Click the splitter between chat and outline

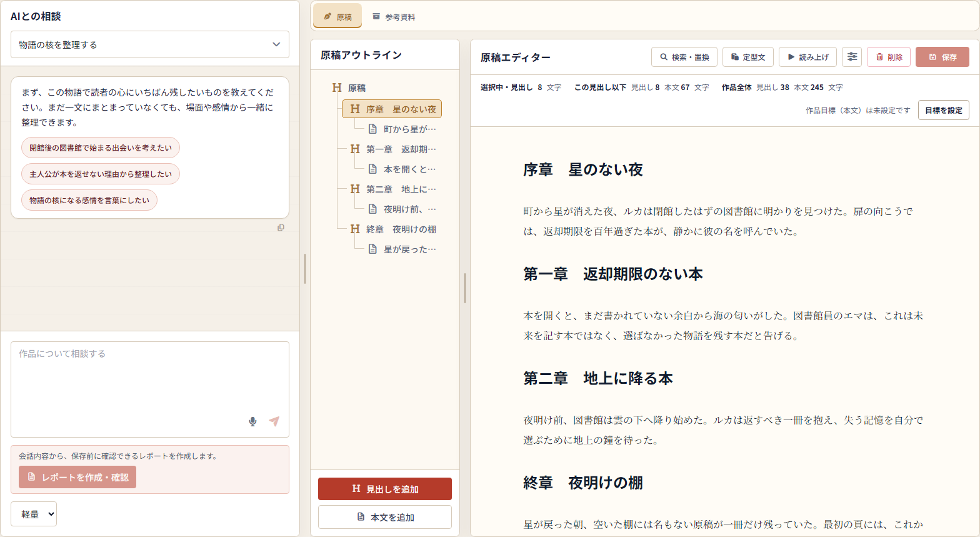click(x=305, y=269)
